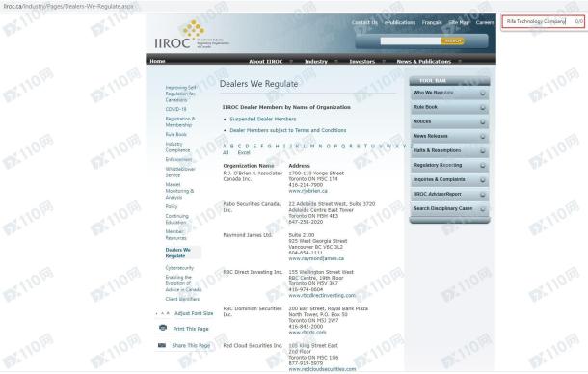The image size is (588, 374).
Task: Click Adjust Font Size
Action: pyautogui.click(x=194, y=313)
